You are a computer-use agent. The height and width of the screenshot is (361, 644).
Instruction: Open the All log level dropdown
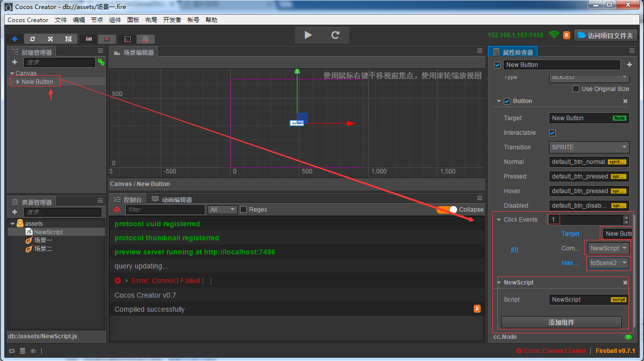pos(223,210)
